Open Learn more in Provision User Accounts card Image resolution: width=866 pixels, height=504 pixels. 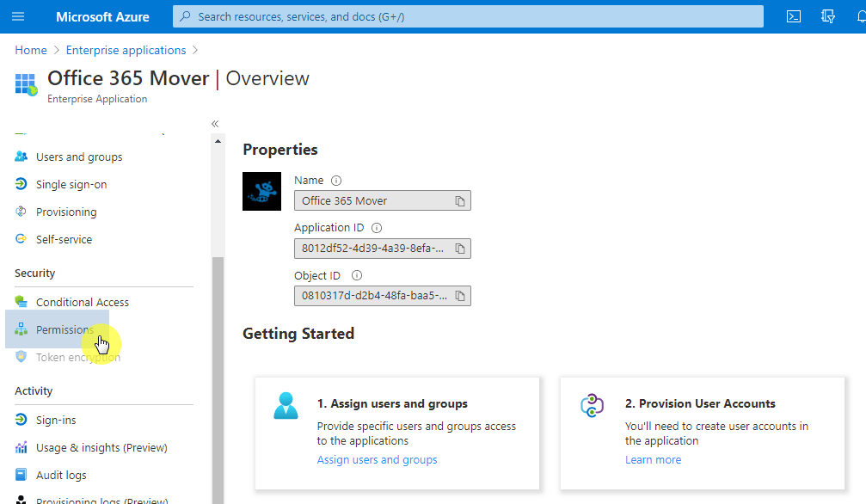coord(653,460)
